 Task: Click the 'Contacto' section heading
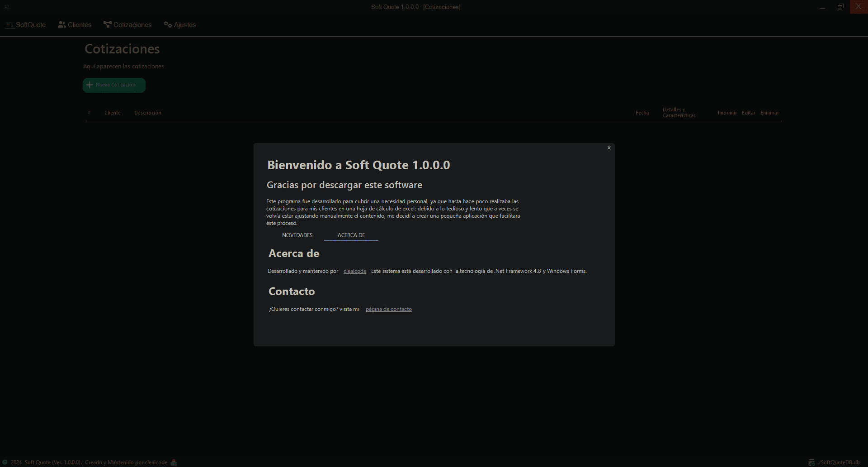[x=292, y=291]
